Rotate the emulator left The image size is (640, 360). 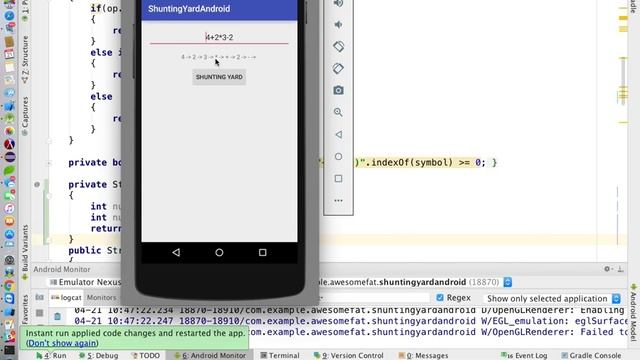338,46
